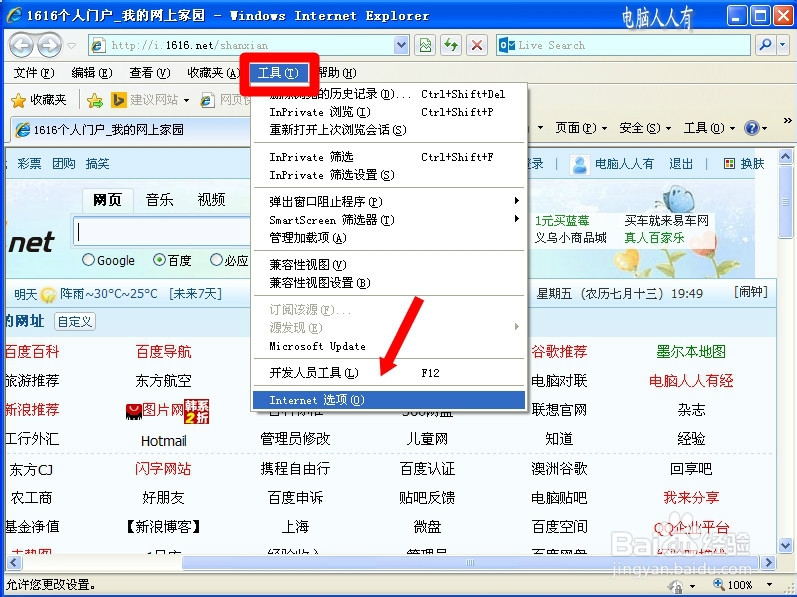The image size is (797, 597).
Task: Open the 收藏夹(A) menu
Action: point(214,73)
